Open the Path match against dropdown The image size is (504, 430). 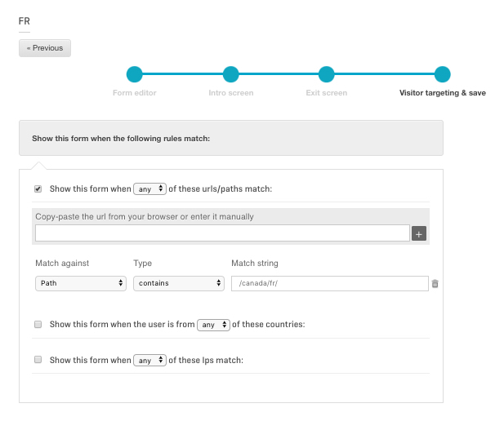click(81, 283)
